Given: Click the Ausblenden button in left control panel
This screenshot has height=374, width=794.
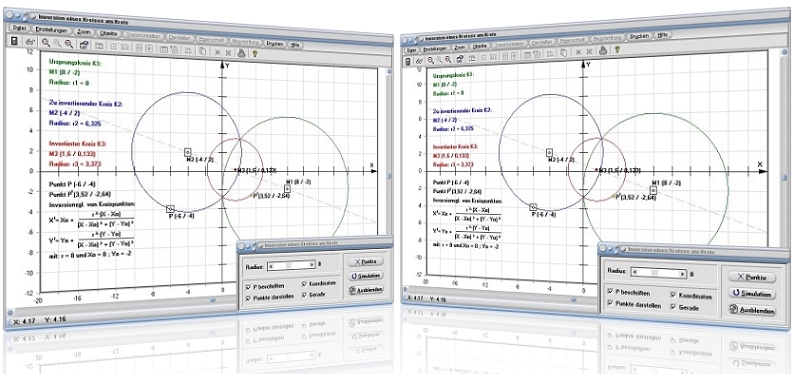Looking at the screenshot, I should (x=365, y=290).
